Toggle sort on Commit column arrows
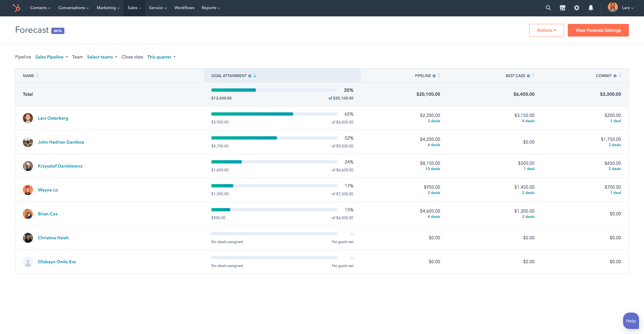The height and width of the screenshot is (334, 644). 620,75
